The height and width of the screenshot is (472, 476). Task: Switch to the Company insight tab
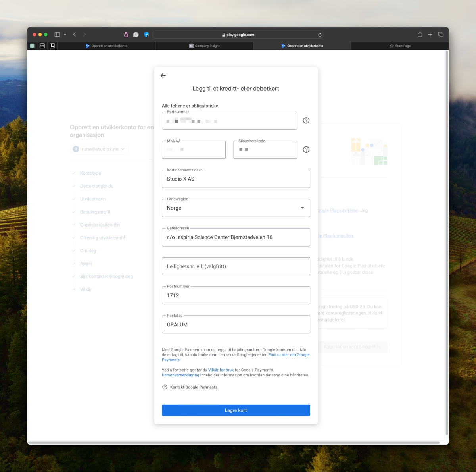point(204,46)
